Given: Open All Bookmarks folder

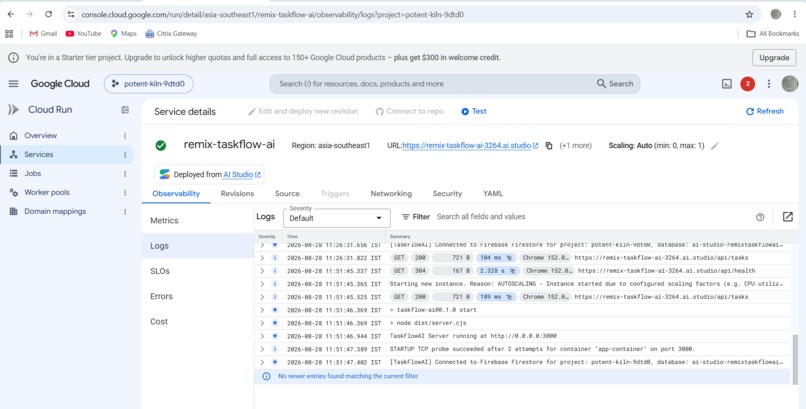Looking at the screenshot, I should pyautogui.click(x=773, y=33).
